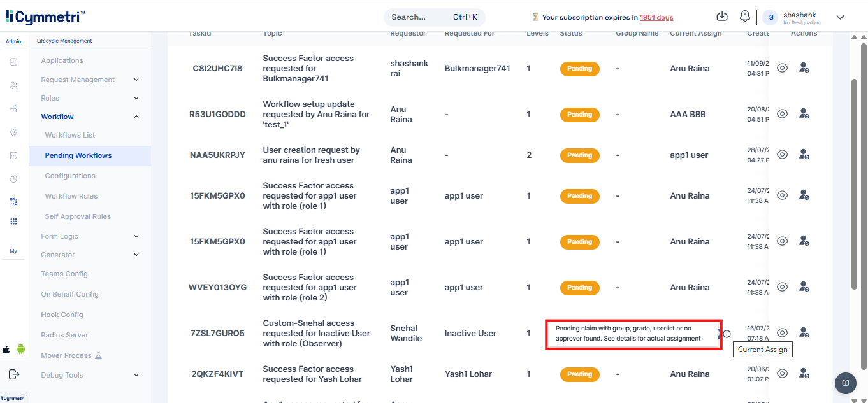Open the eye icon for task R53U1GODDD

pos(783,113)
